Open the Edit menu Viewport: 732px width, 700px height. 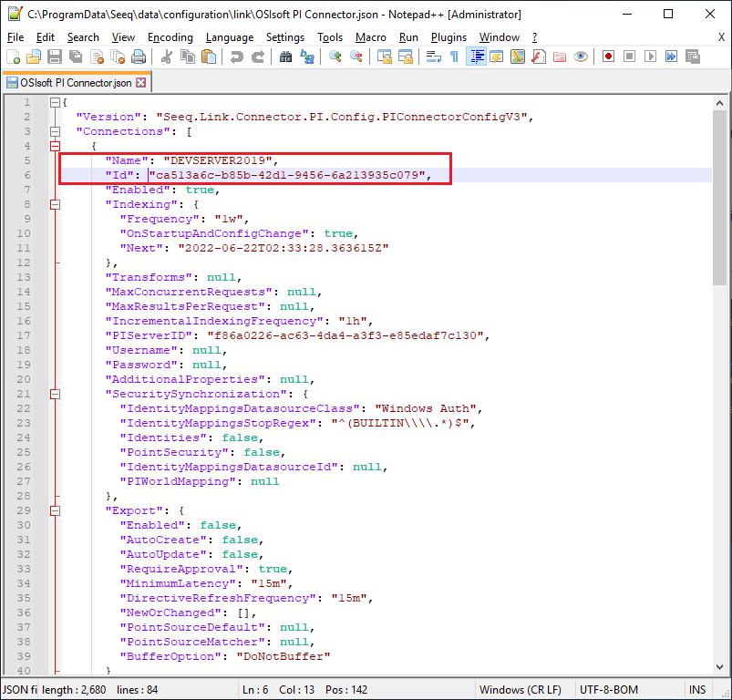[x=46, y=37]
